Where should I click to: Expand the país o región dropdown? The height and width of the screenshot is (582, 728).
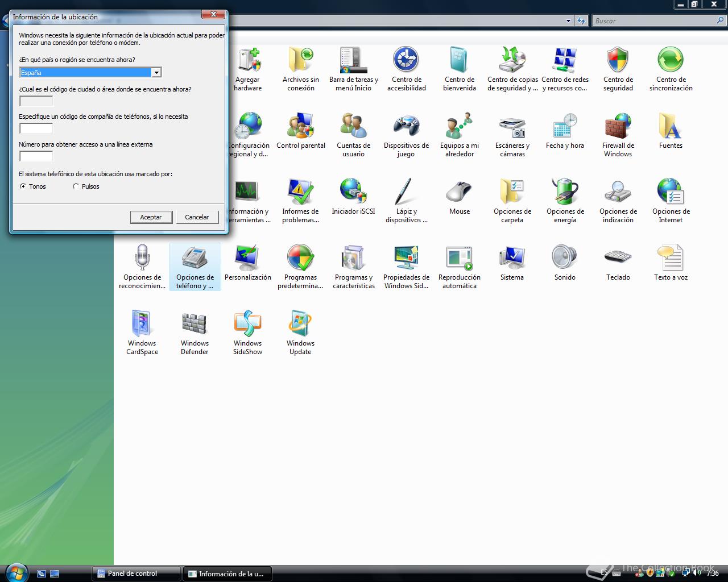(x=156, y=73)
